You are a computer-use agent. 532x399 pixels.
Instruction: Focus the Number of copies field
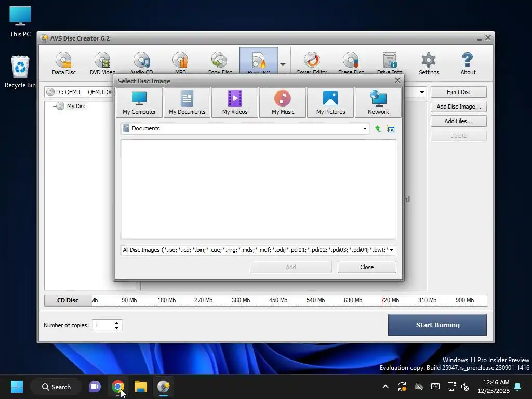coord(103,325)
